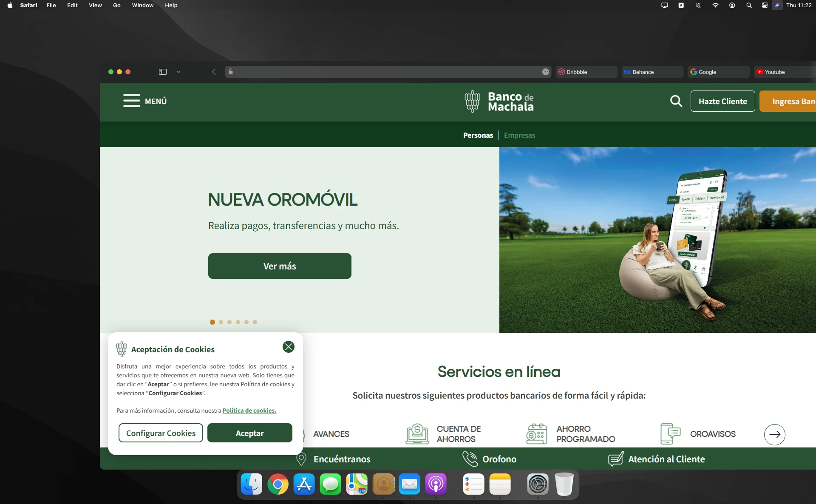Click the Banco de Machala logo

(x=499, y=102)
